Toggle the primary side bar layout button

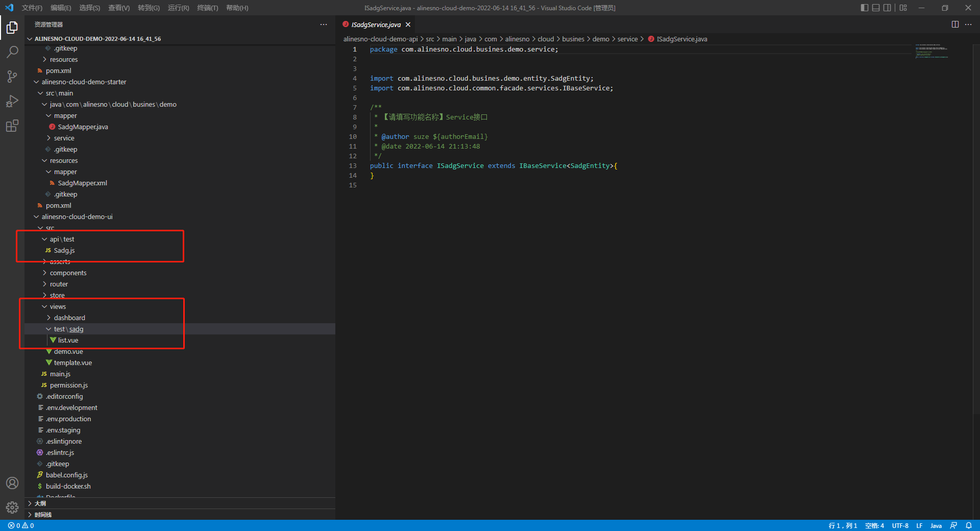pyautogui.click(x=864, y=8)
